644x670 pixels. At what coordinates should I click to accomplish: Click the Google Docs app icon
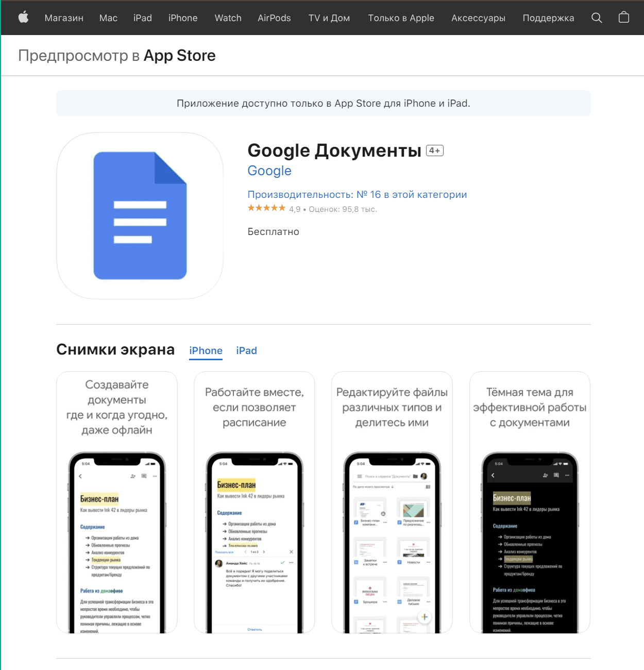pyautogui.click(x=140, y=215)
